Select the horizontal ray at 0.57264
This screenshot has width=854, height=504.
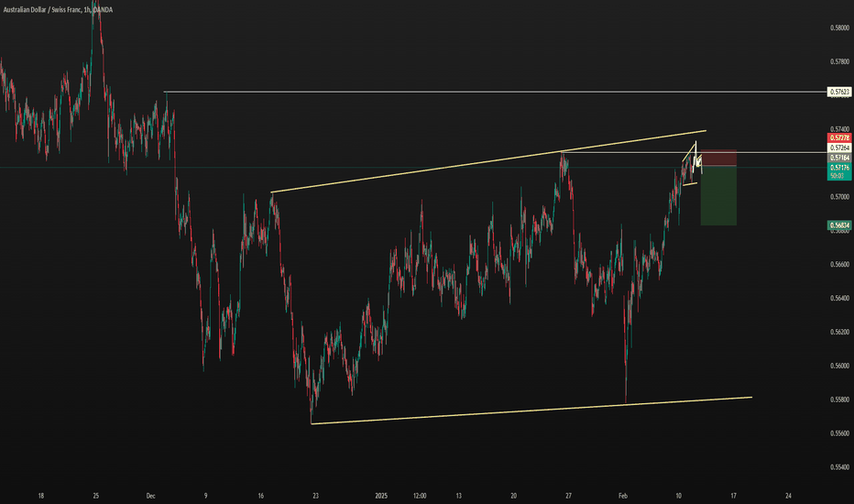tap(695, 152)
